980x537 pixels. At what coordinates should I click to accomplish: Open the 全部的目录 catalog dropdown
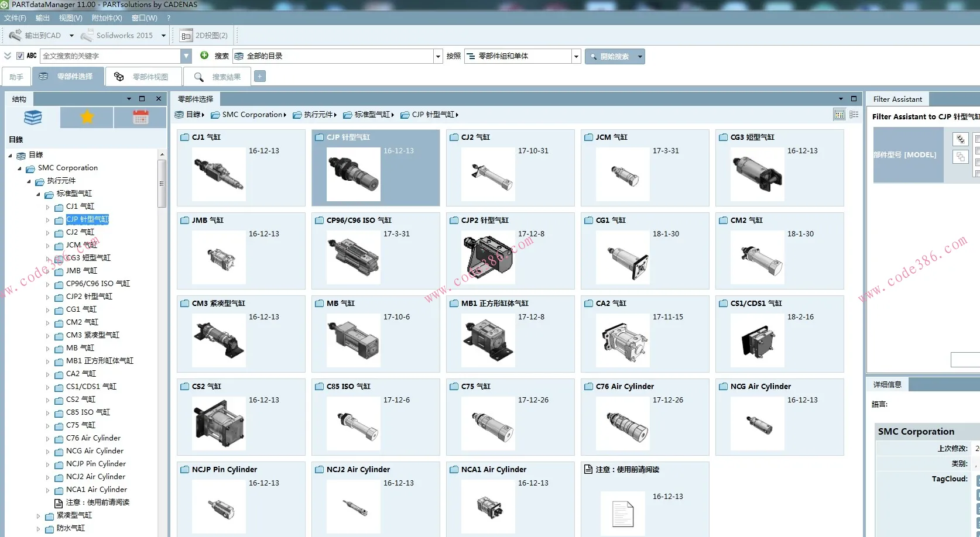438,56
